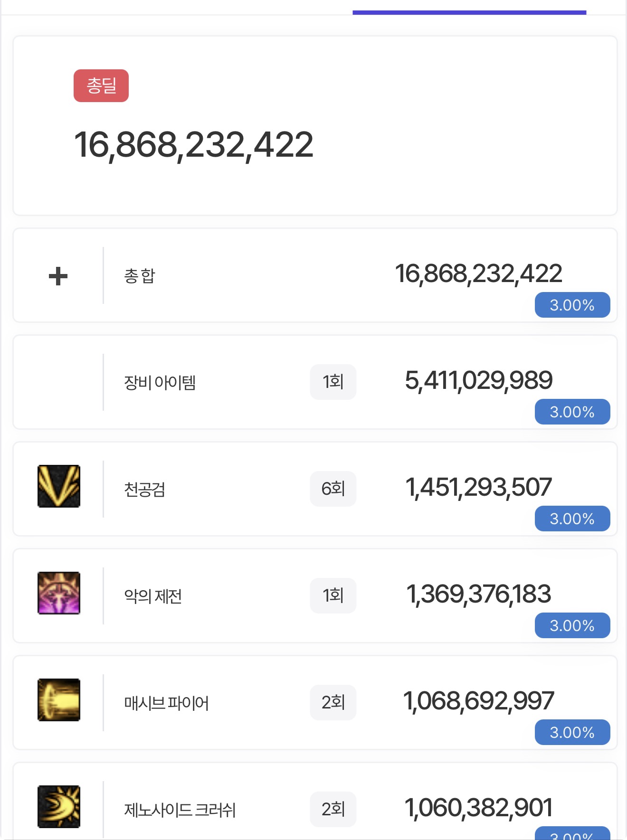Click the 1회 count badge for 장비 아이템
Image resolution: width=627 pixels, height=840 pixels.
333,382
